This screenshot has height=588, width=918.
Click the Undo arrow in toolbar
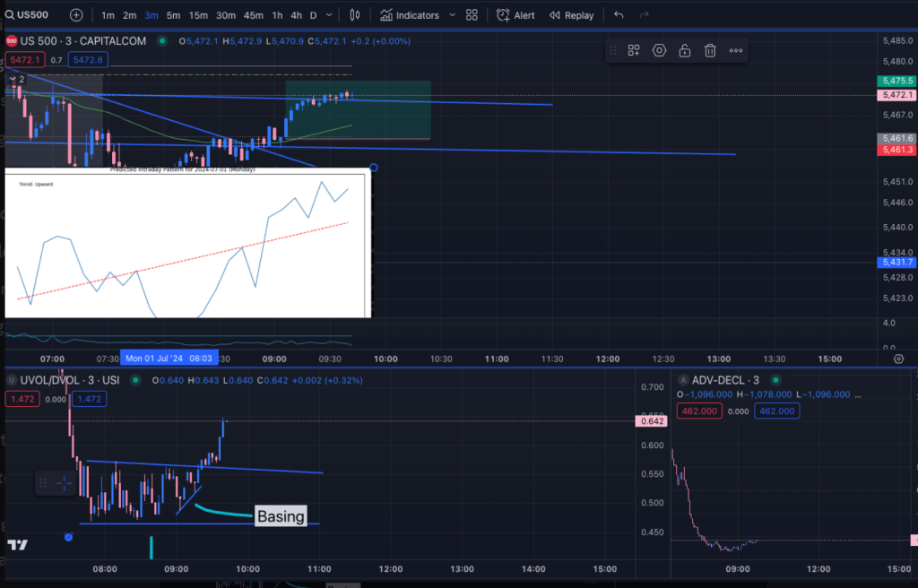tap(619, 15)
